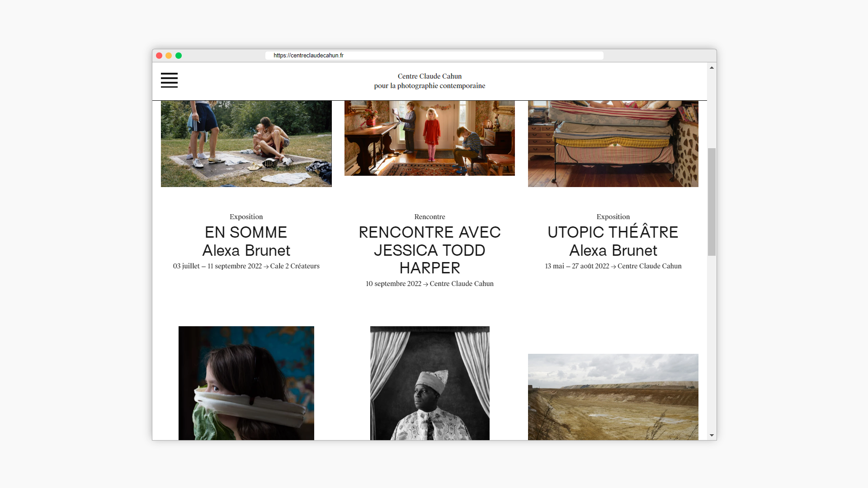Image resolution: width=868 pixels, height=488 pixels.
Task: Open the black and white portrait photo
Action: 430,383
